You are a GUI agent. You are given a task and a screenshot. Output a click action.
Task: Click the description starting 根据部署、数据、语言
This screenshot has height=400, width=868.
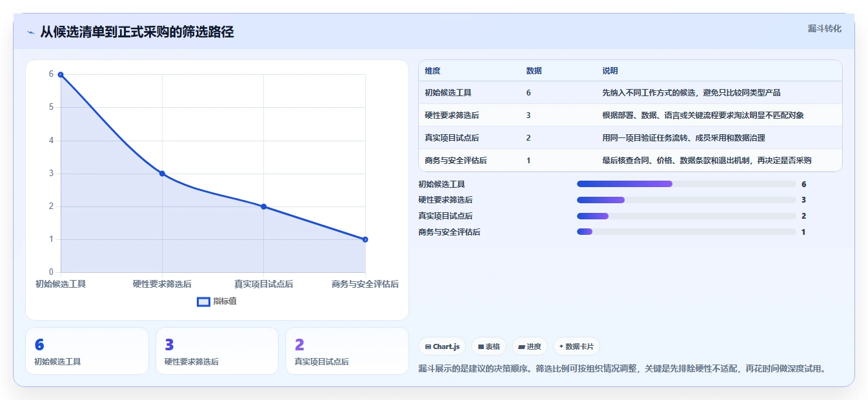tap(703, 115)
